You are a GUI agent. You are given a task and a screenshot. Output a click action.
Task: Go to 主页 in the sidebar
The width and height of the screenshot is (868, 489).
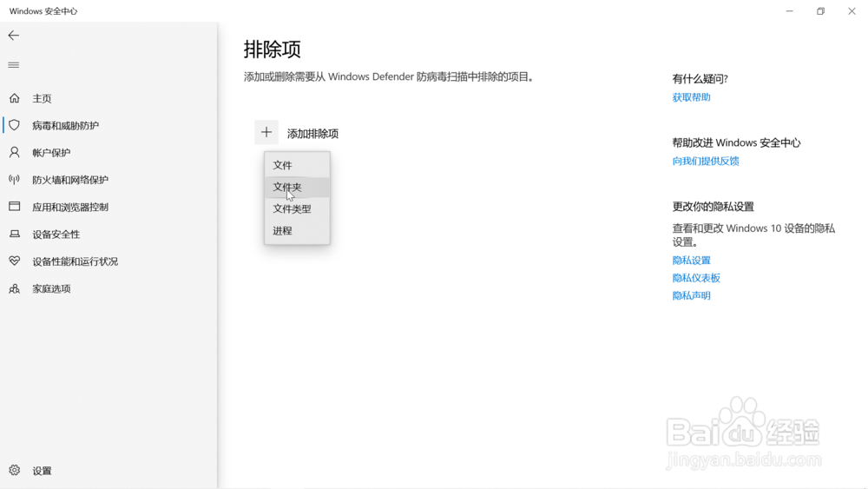[42, 98]
